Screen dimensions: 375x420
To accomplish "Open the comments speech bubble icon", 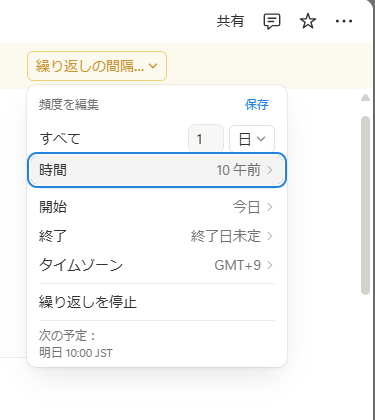I will [x=272, y=22].
